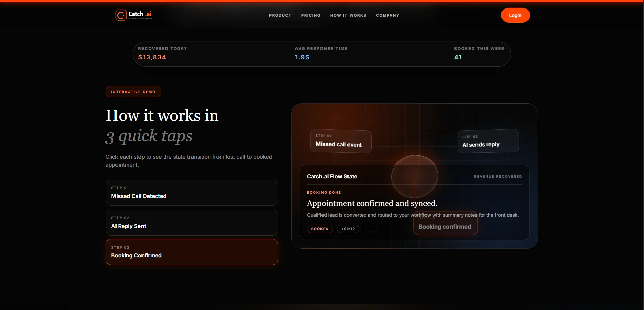Click the 1.9s average response value
The height and width of the screenshot is (310, 644).
pyautogui.click(x=302, y=57)
